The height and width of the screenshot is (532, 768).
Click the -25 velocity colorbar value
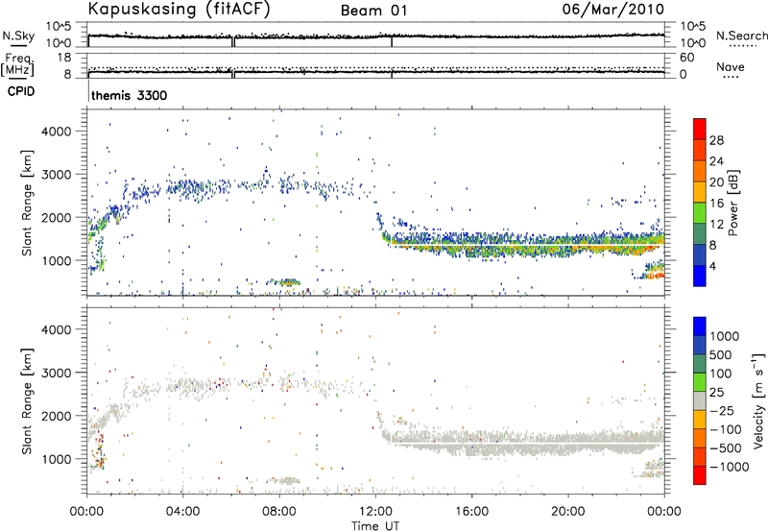pos(721,410)
